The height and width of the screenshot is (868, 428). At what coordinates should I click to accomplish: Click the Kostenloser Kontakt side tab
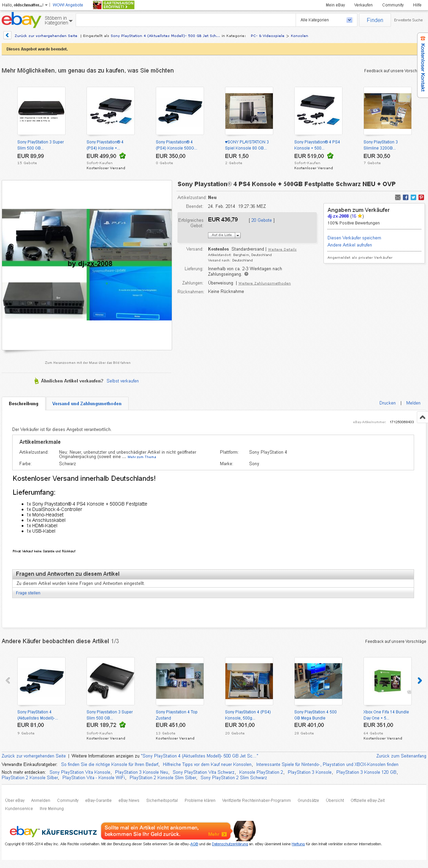[423, 65]
